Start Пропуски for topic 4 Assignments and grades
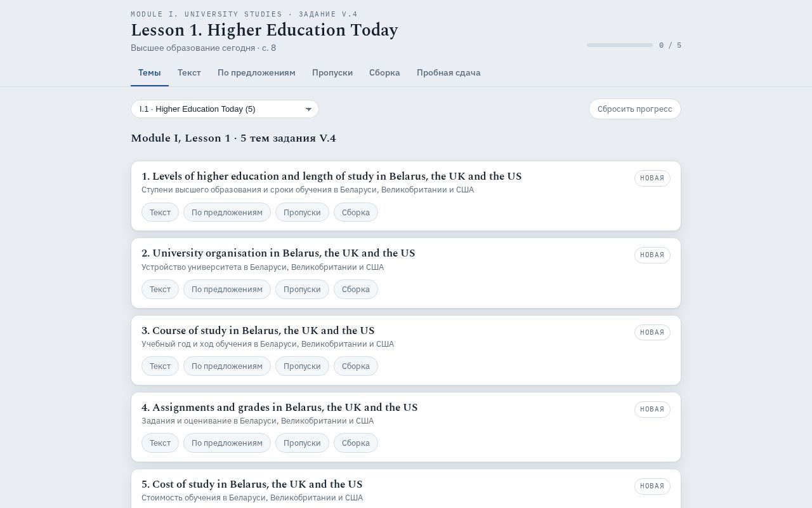Screen dimensions: 812x508 click(x=302, y=443)
